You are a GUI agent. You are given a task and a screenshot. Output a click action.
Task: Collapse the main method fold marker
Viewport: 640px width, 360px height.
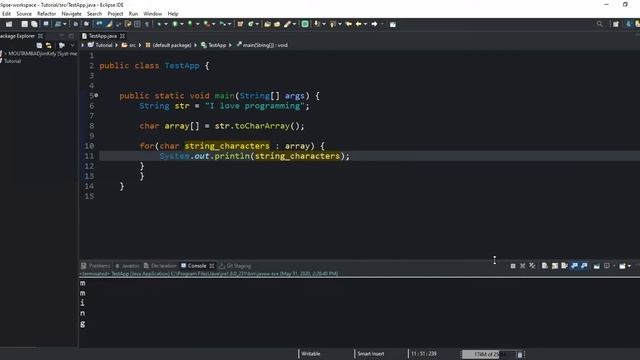click(96, 96)
